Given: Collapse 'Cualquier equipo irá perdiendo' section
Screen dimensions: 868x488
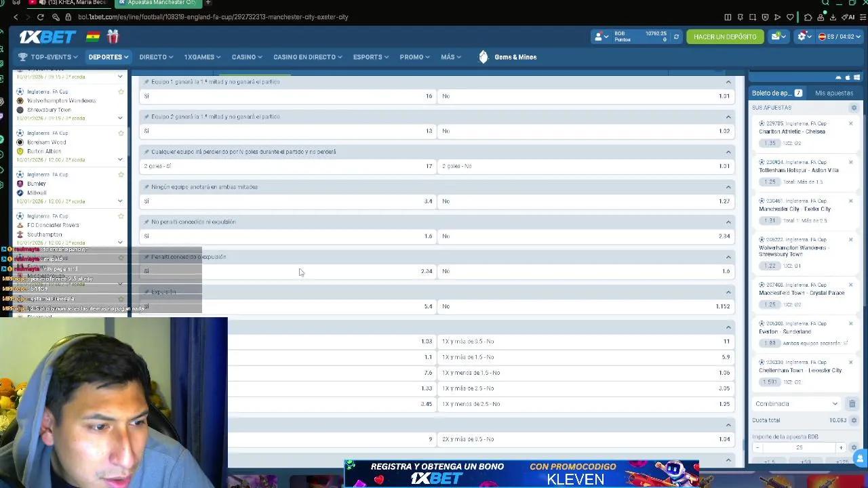Looking at the screenshot, I should tap(728, 152).
